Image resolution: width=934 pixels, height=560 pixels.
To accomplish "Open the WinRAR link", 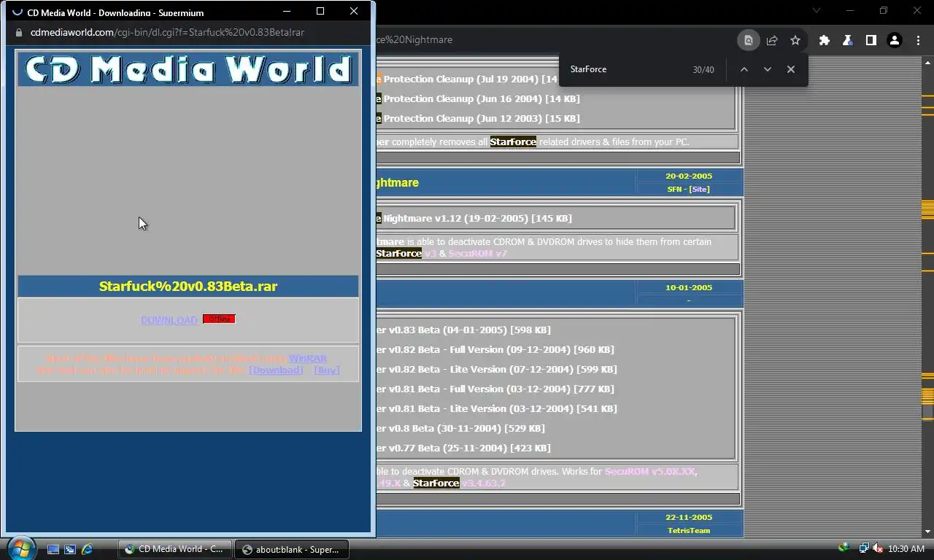I will [308, 358].
